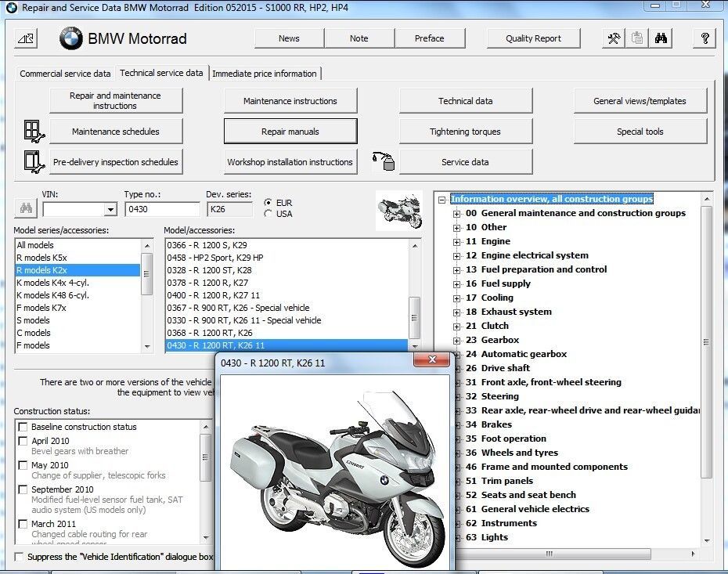Close the 0430 - R 1200 RT popup
The width and height of the screenshot is (728, 574).
[432, 359]
